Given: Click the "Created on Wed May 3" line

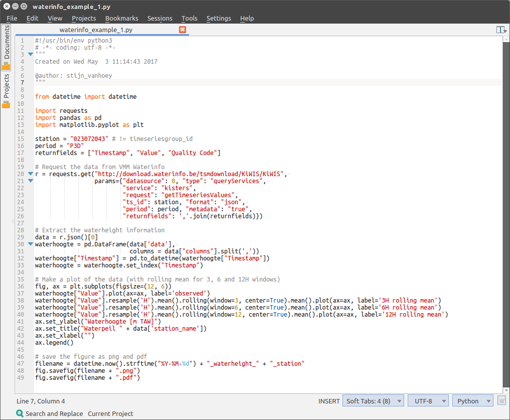Looking at the screenshot, I should click(x=96, y=62).
